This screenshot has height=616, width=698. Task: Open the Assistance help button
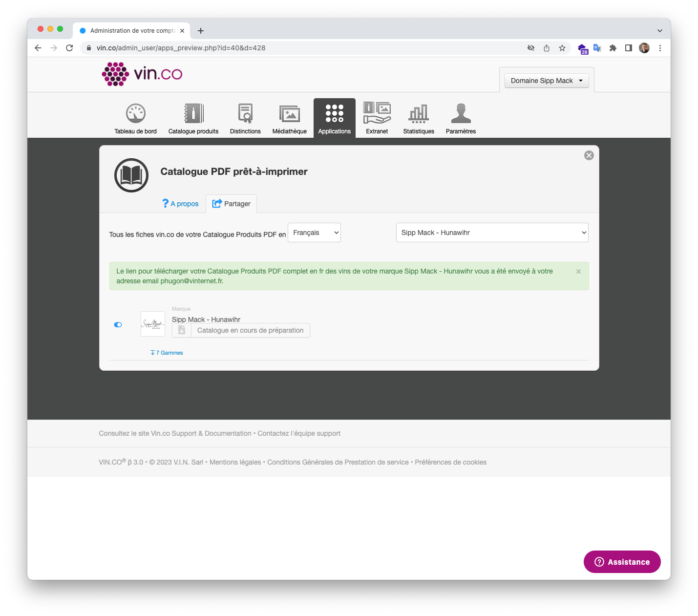(622, 562)
